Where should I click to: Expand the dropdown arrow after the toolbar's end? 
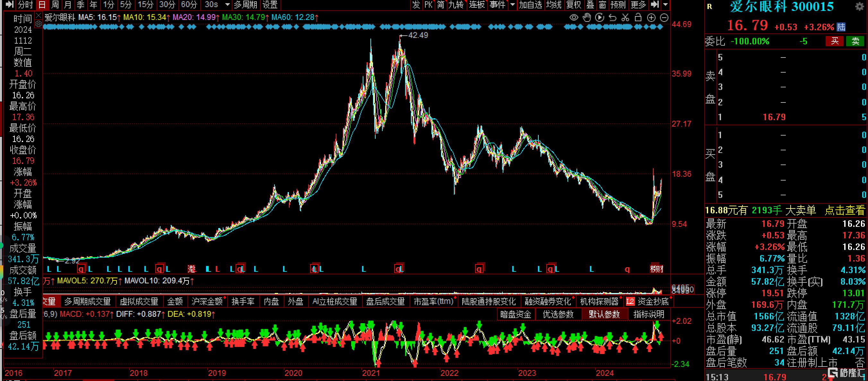665,5
